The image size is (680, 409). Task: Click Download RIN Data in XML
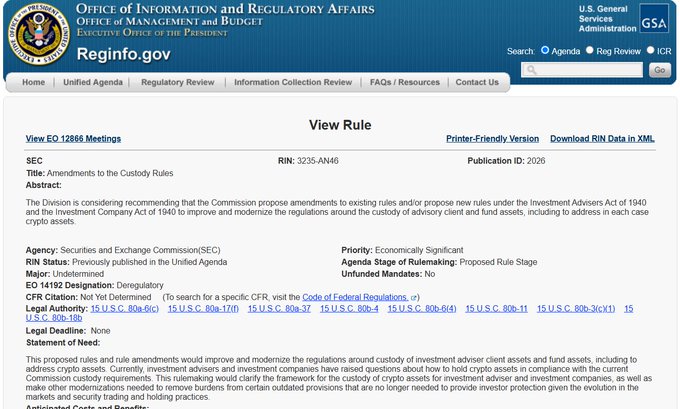(602, 139)
